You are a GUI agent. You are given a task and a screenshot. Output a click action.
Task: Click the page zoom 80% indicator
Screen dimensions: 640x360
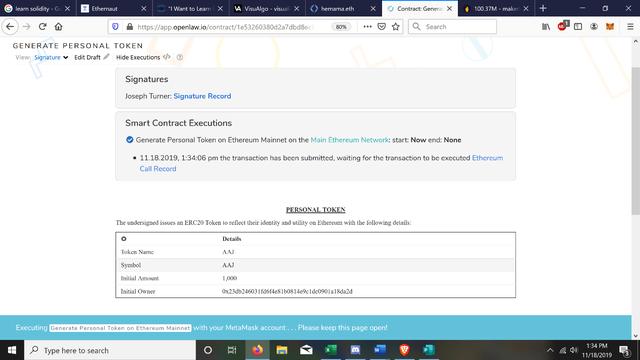tap(341, 27)
